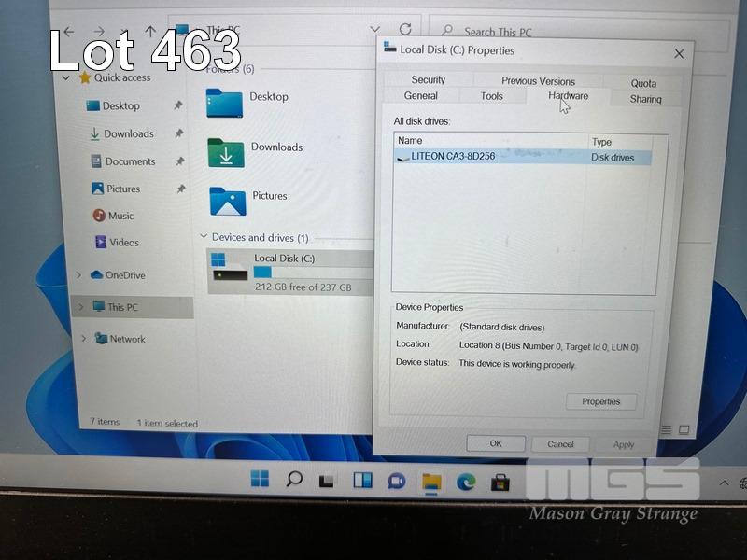Switch to the Security tab
The width and height of the screenshot is (747, 560).
[429, 80]
